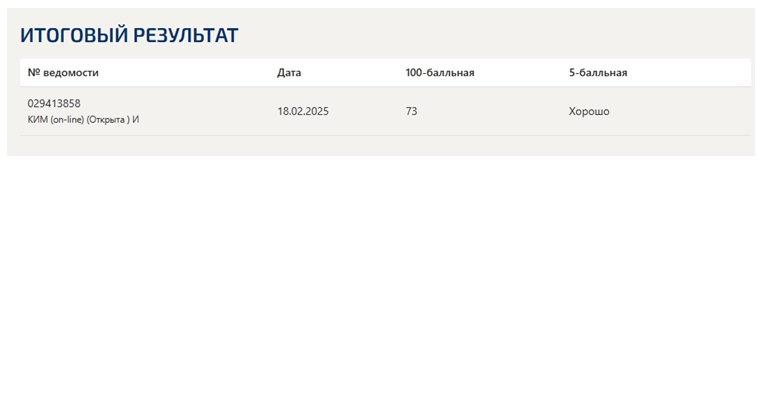Select the (on-line) text in the row

[67, 119]
